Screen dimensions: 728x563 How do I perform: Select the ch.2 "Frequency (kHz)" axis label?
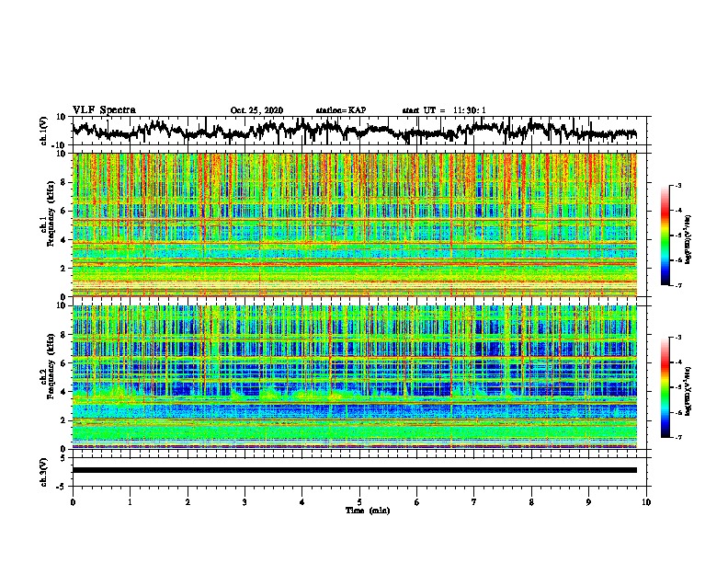coord(51,366)
